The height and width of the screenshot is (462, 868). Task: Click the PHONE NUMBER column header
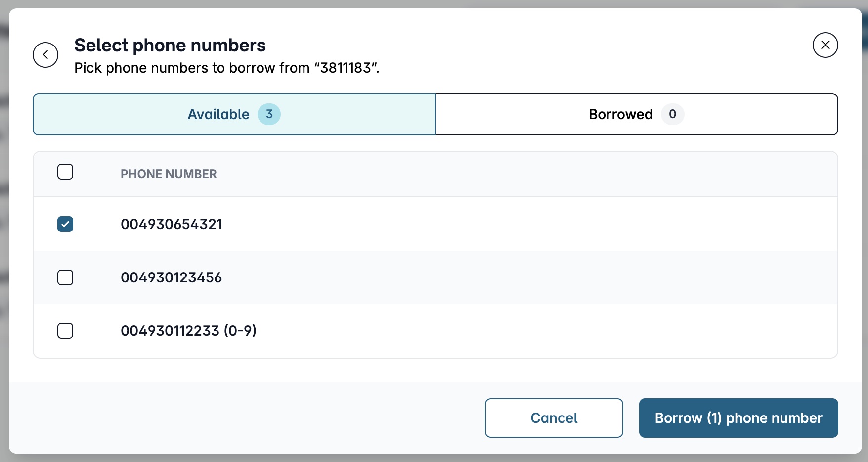[169, 174]
